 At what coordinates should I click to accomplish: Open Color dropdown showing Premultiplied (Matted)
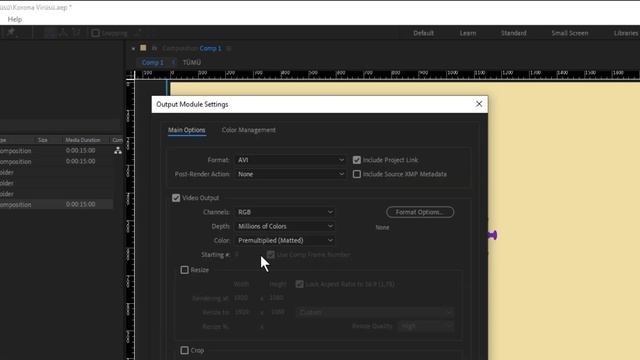pos(285,240)
